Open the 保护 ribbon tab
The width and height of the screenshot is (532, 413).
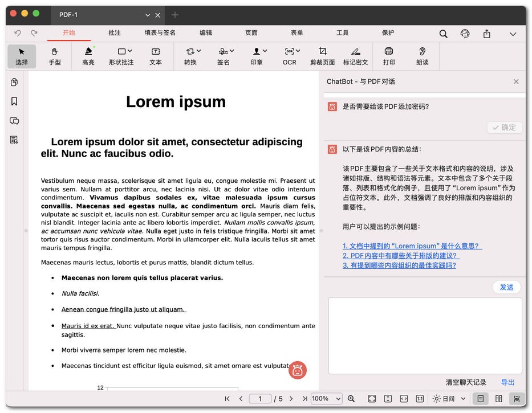coord(388,33)
